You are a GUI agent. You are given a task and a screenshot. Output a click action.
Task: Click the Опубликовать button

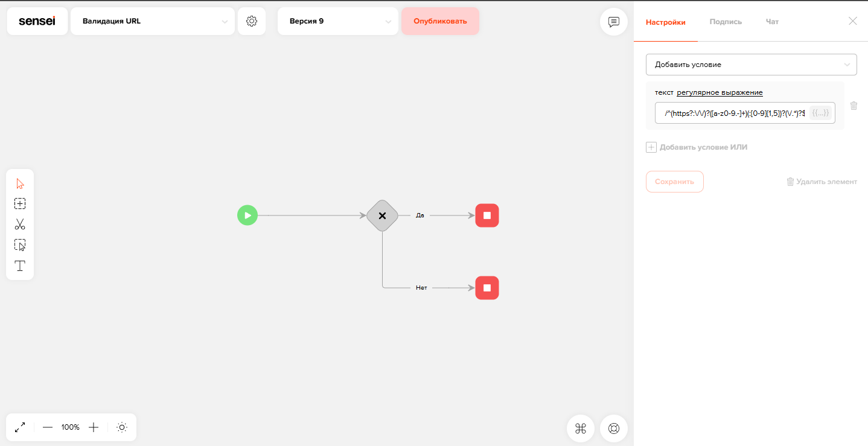tap(440, 21)
